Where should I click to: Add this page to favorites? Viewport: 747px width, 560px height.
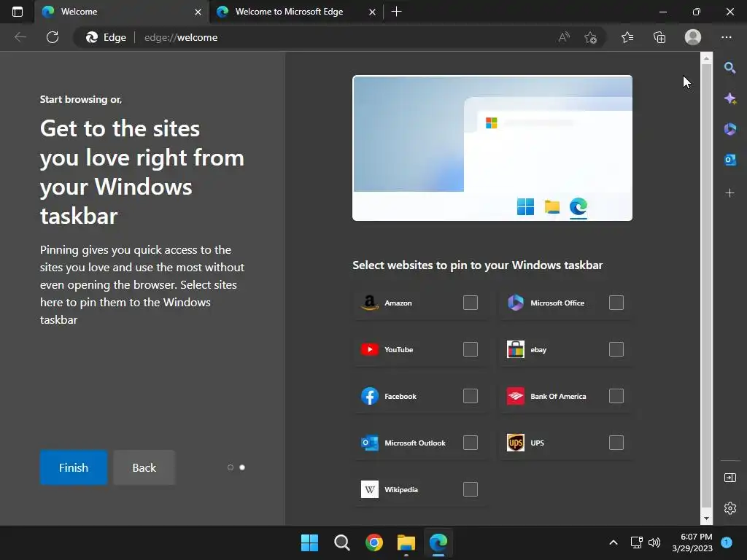pos(591,37)
